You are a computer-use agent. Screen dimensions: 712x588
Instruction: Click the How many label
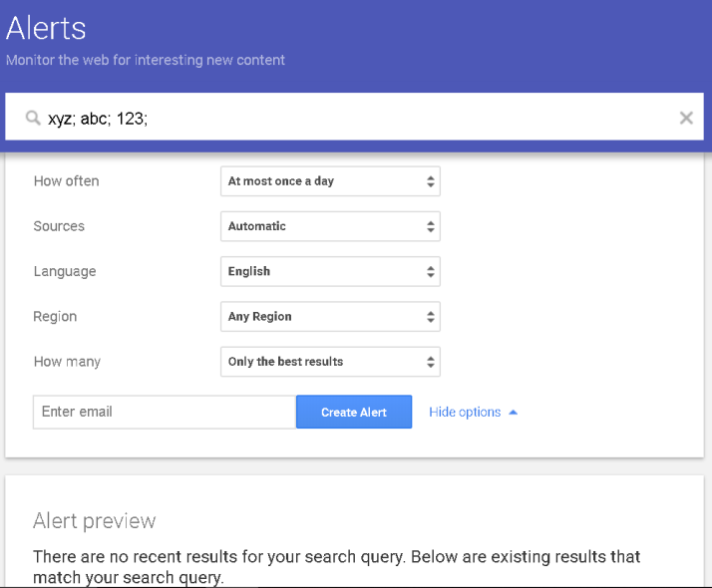tap(67, 362)
